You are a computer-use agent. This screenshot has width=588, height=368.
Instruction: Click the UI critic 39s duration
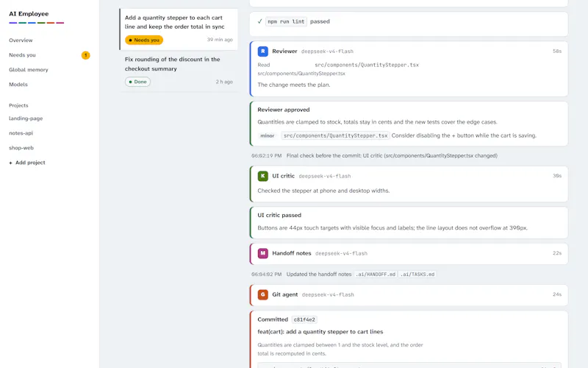[x=557, y=176]
